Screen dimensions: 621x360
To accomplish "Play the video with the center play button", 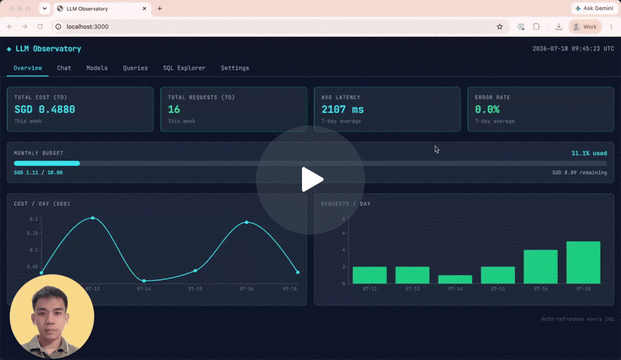I will coord(310,180).
